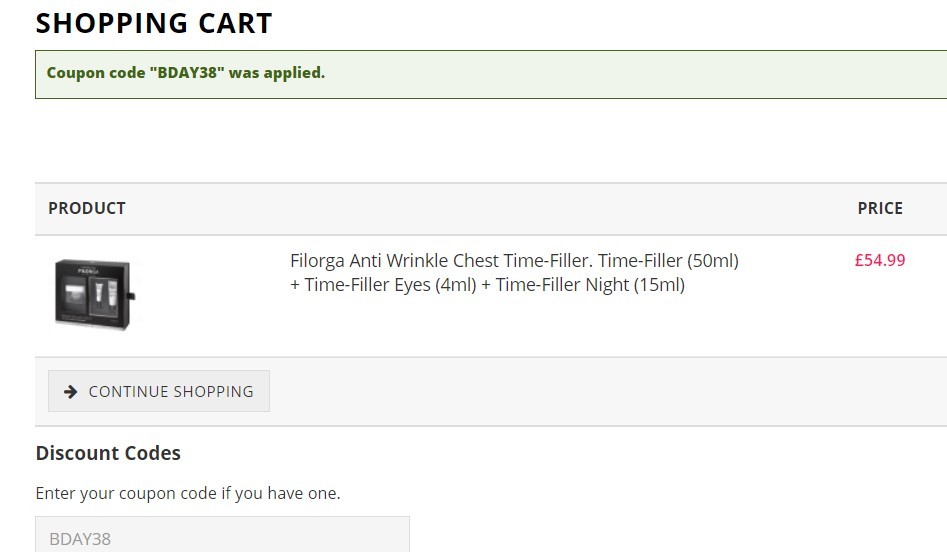Focus the BDAY38 coupon code field

point(222,534)
